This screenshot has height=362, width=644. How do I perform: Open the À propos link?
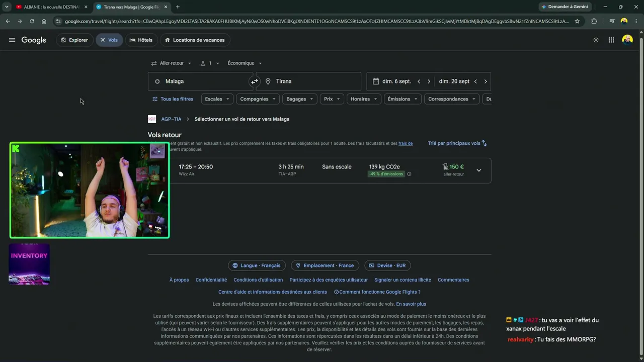pos(179,280)
